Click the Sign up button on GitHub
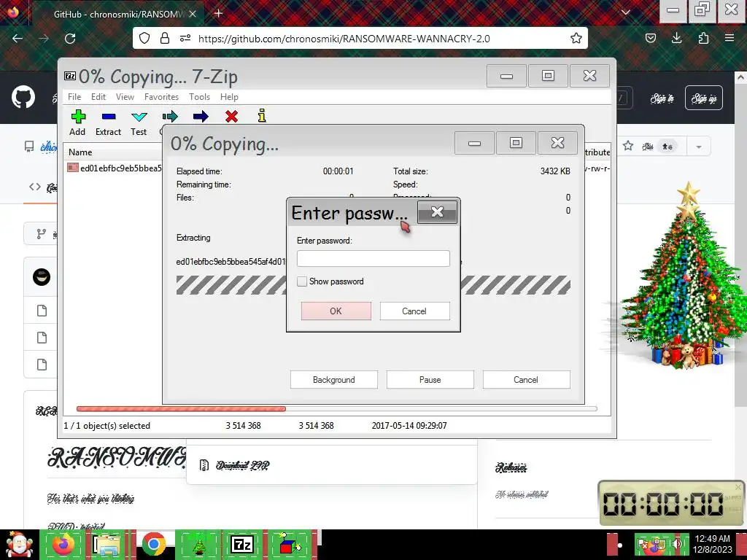 click(704, 98)
